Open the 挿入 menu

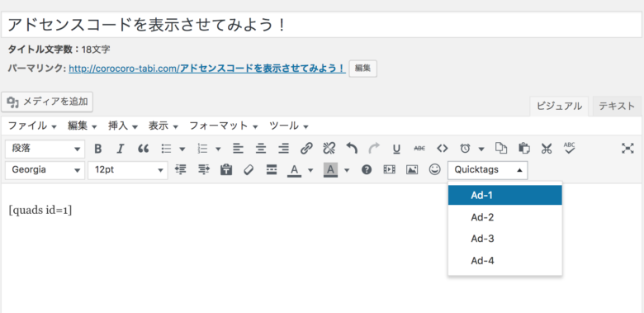123,126
